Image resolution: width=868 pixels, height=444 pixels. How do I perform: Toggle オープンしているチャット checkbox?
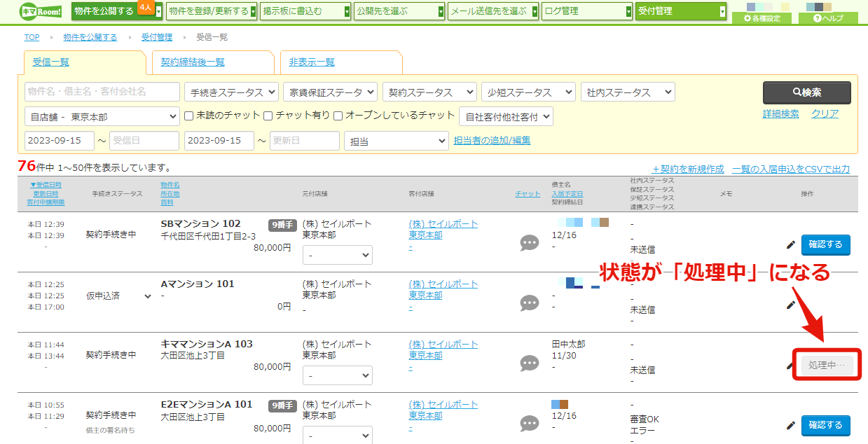click(x=338, y=116)
